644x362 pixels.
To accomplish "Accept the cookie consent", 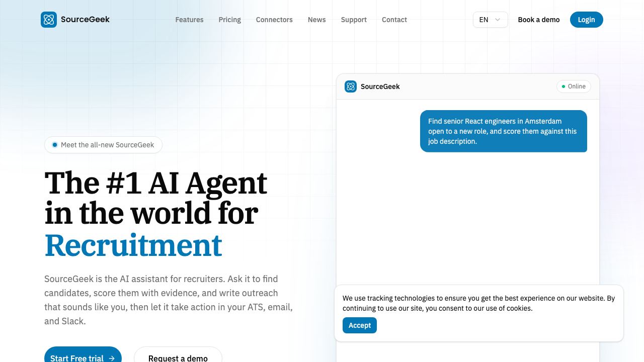I will point(360,325).
